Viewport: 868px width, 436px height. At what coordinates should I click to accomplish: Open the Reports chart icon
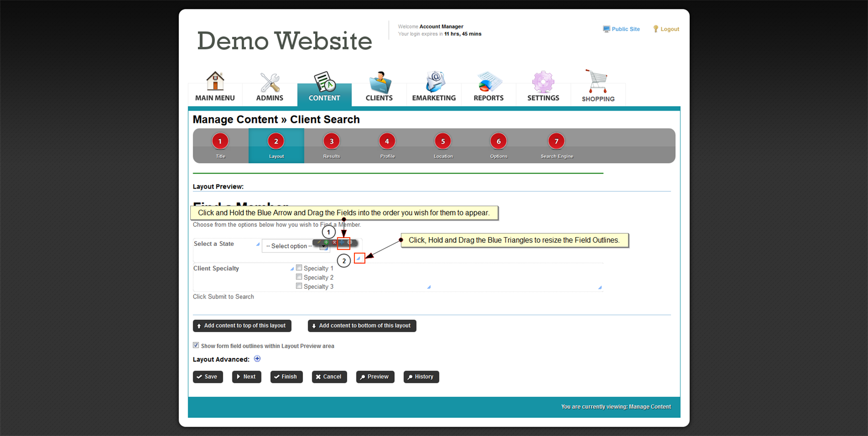(x=488, y=83)
